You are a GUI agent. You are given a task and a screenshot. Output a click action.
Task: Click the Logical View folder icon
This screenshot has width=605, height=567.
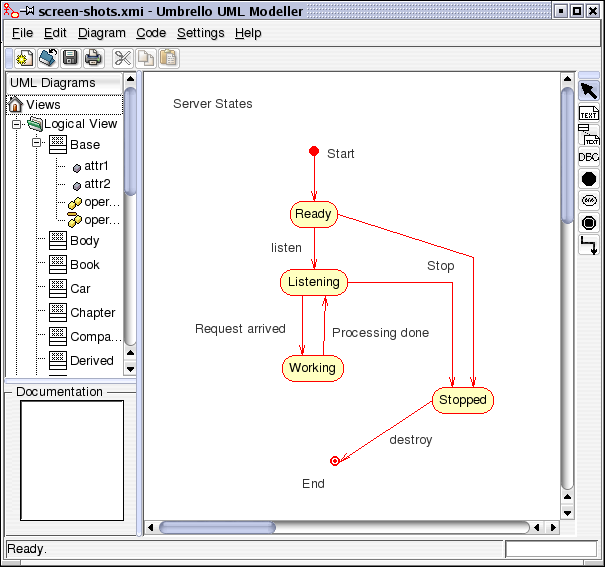35,124
